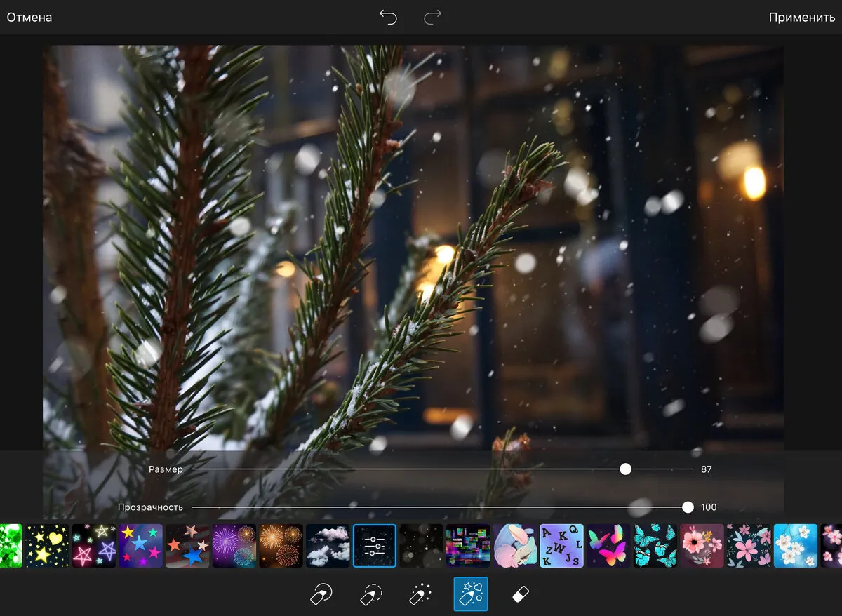The image size is (842, 616).
Task: Select the red and blue stars flag brush
Action: [x=187, y=546]
